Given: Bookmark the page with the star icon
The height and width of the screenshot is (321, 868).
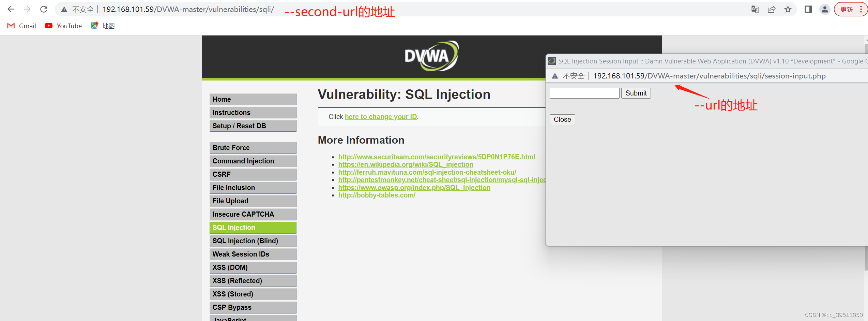Looking at the screenshot, I should (x=788, y=9).
